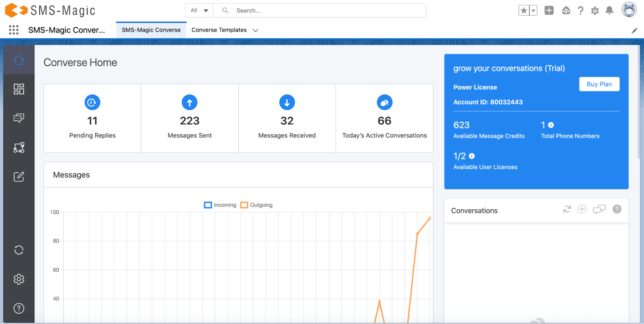The height and width of the screenshot is (324, 644).
Task: Open the dashboard grid icon in the sidebar
Action: pos(19,89)
